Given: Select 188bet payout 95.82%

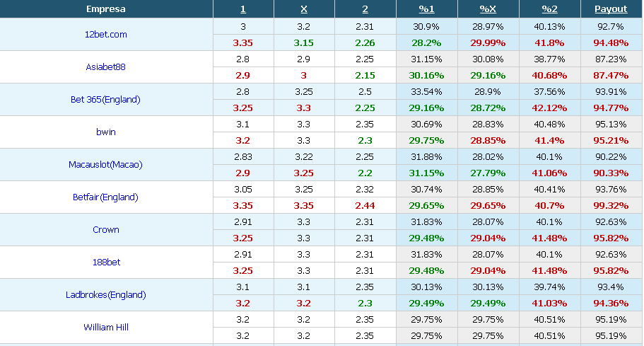Looking at the screenshot, I should (611, 271).
